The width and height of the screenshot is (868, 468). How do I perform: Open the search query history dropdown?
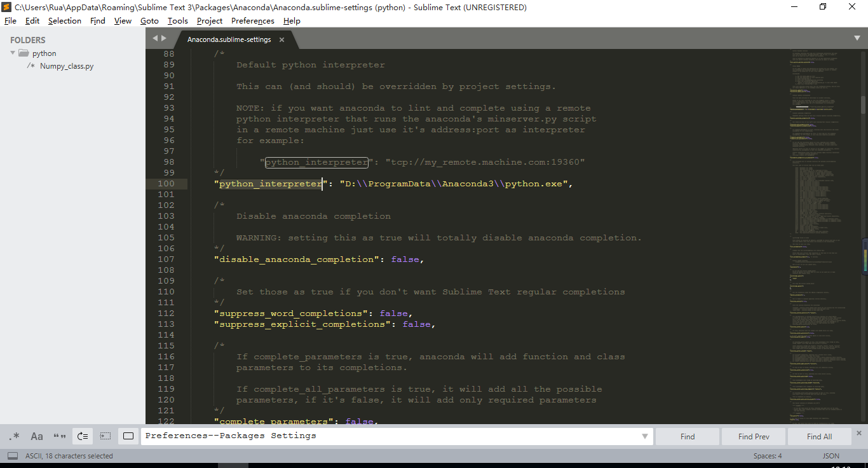[x=644, y=436]
